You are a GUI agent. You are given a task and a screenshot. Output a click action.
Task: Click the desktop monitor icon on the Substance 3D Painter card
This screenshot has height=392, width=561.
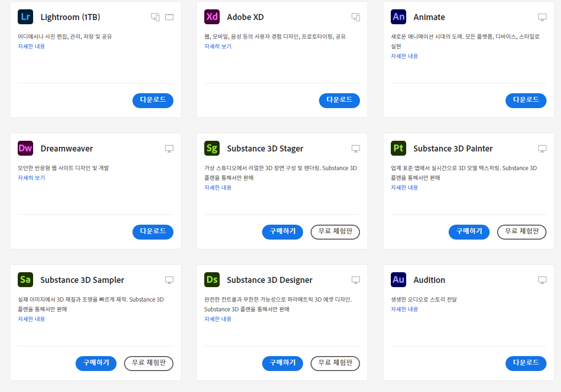(x=542, y=149)
